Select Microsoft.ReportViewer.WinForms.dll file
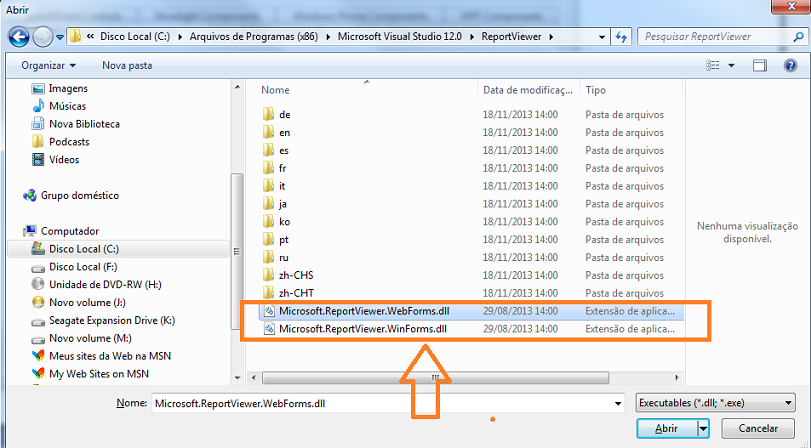Image resolution: width=811 pixels, height=448 pixels. pyautogui.click(x=471, y=329)
